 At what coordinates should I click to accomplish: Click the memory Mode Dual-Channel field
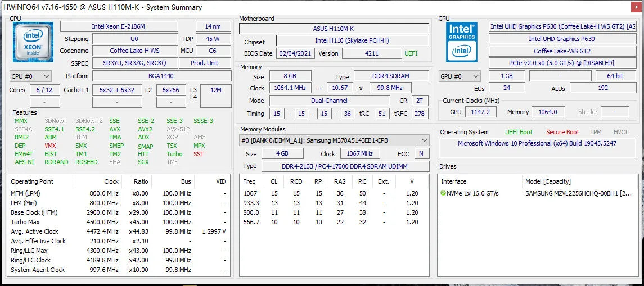pos(330,101)
